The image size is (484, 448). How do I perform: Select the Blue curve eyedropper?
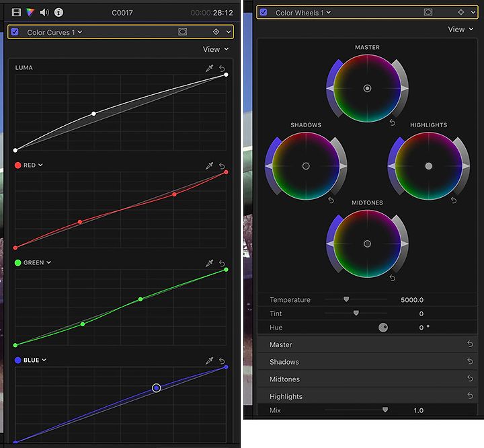click(x=209, y=361)
